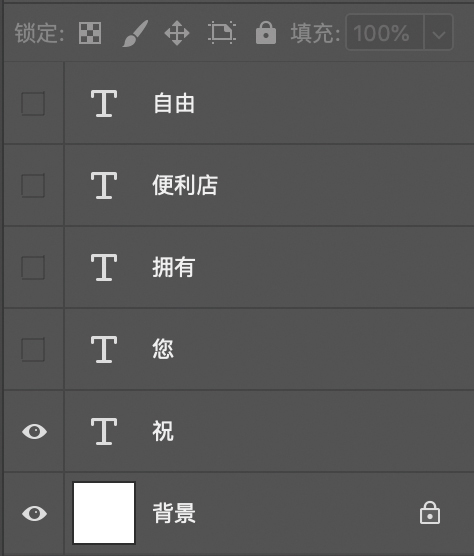
Task: Click the lock transparent pixels checkerboard icon
Action: (x=90, y=33)
